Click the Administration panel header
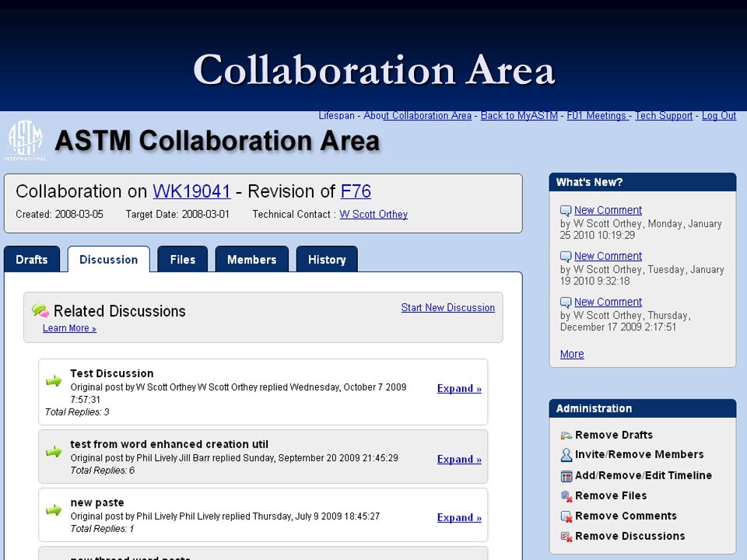 tap(643, 408)
